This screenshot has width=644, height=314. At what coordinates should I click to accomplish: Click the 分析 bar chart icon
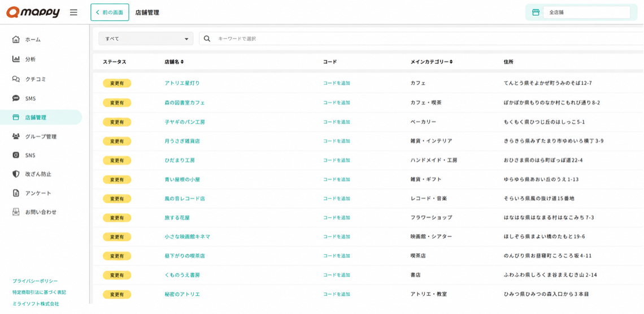click(16, 59)
